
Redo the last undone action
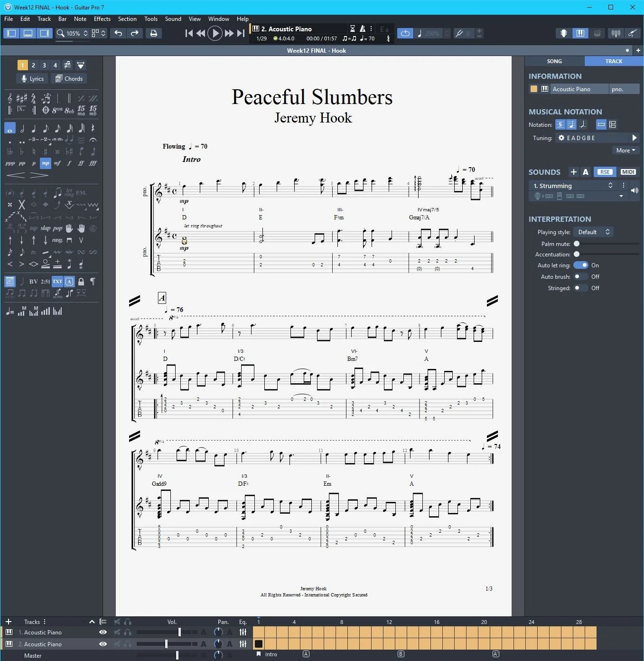(x=135, y=33)
